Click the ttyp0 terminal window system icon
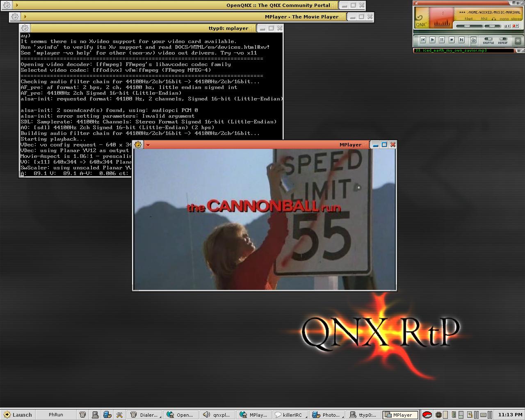Image resolution: width=525 pixels, height=420 pixels. point(25,28)
